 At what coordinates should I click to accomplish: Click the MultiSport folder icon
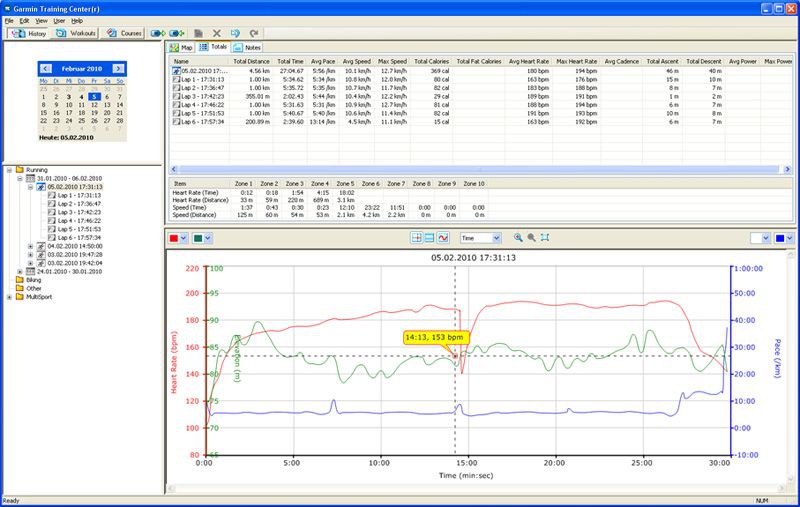(x=20, y=297)
